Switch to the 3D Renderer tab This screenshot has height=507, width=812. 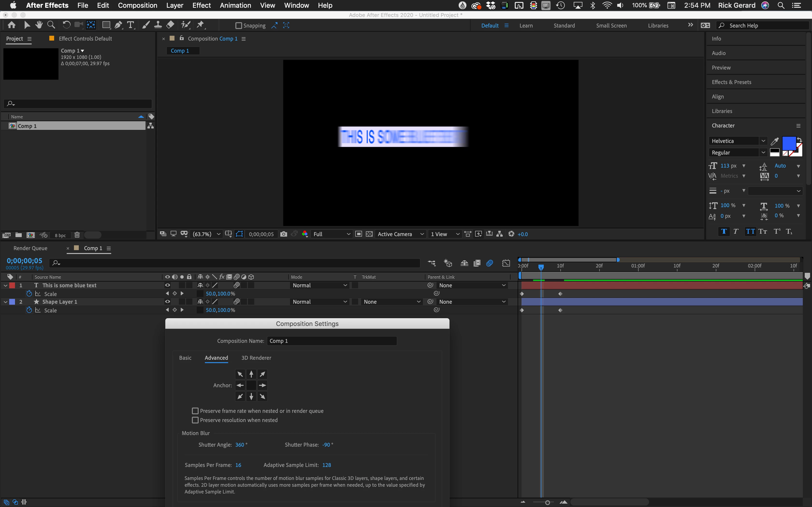tap(256, 358)
